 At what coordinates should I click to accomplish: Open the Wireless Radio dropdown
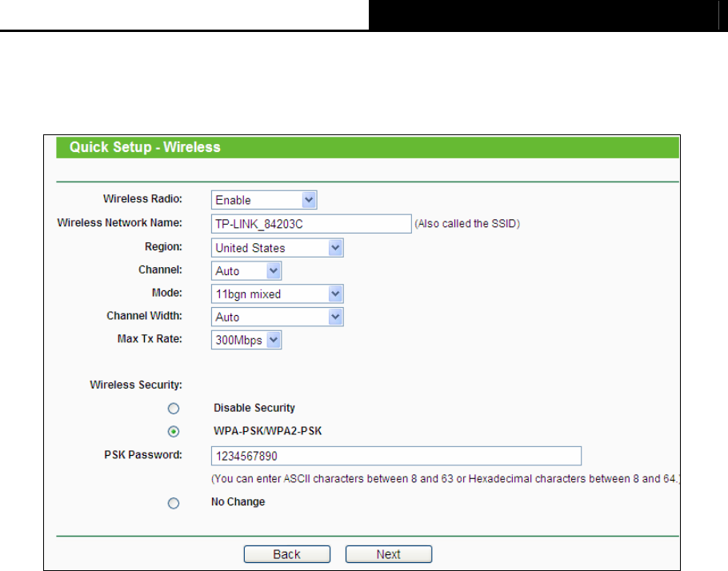point(264,200)
